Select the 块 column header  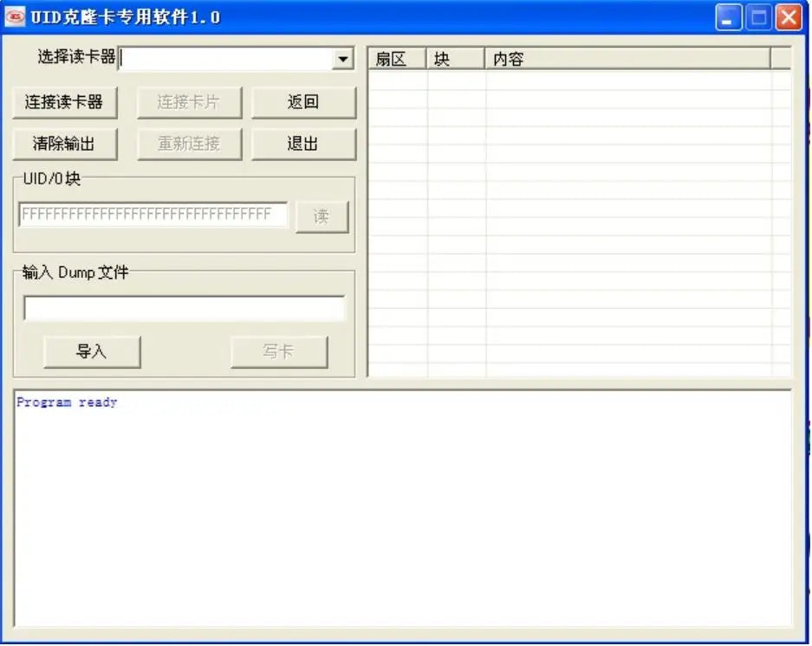(x=455, y=59)
